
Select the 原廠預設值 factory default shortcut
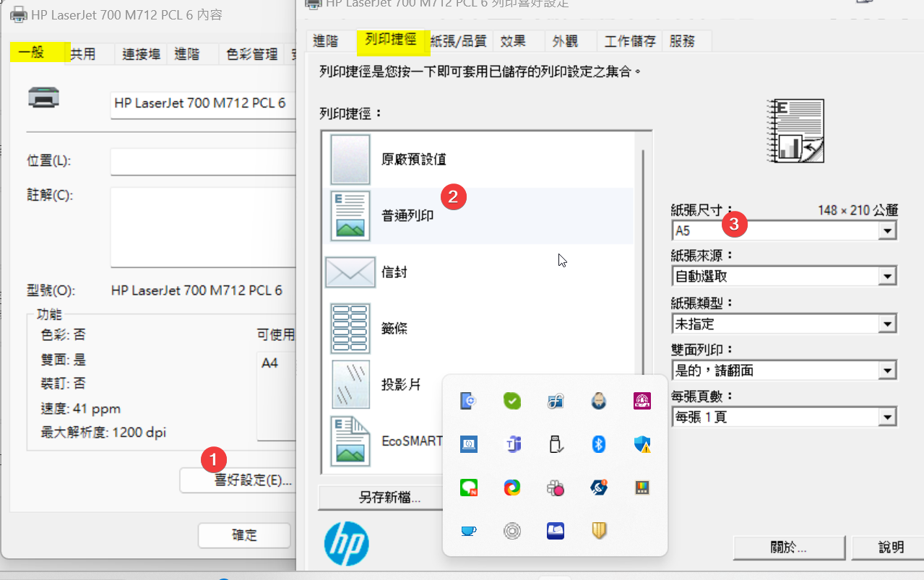(x=350, y=159)
